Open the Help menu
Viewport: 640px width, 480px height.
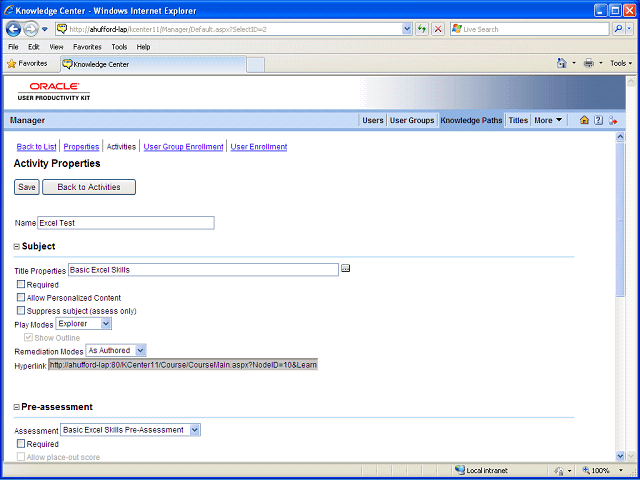(x=143, y=47)
